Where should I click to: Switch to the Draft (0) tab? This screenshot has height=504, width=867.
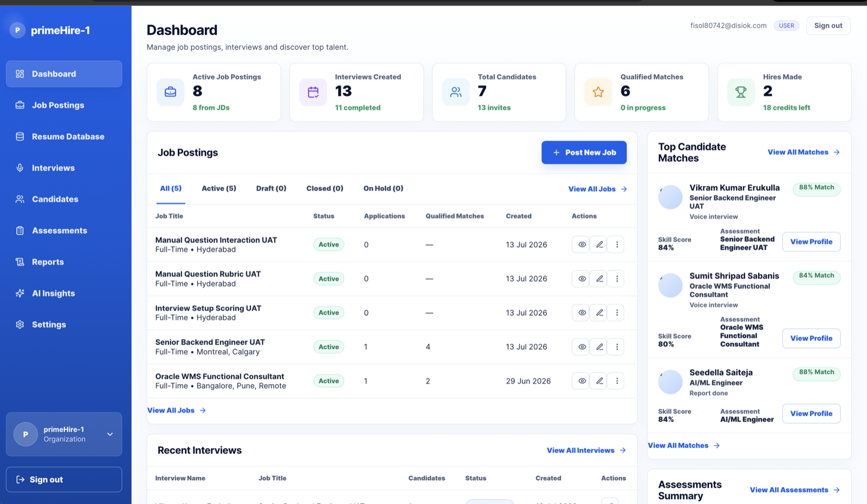click(x=271, y=188)
